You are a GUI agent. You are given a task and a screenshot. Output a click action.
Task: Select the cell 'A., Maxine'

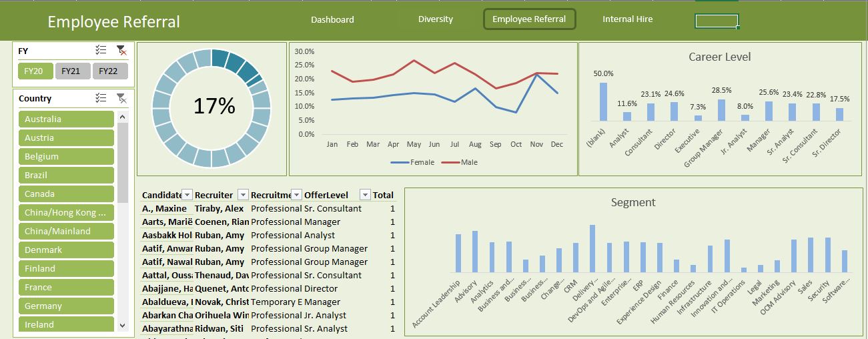point(166,208)
